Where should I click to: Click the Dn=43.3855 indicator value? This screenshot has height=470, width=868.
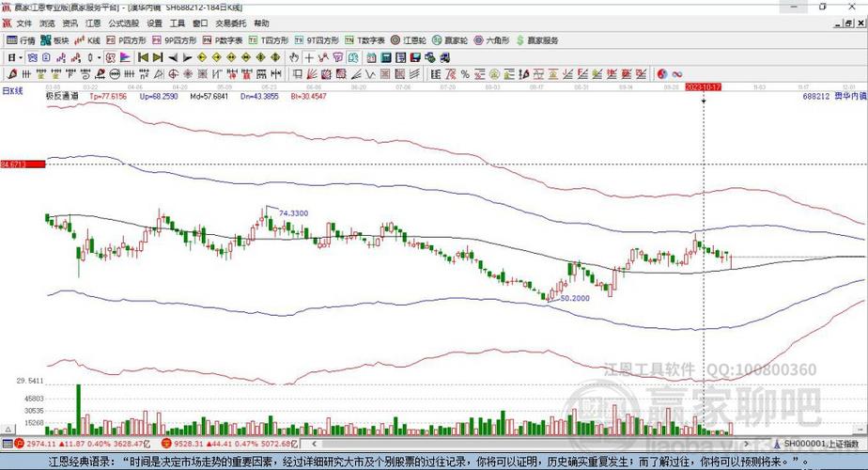point(259,96)
